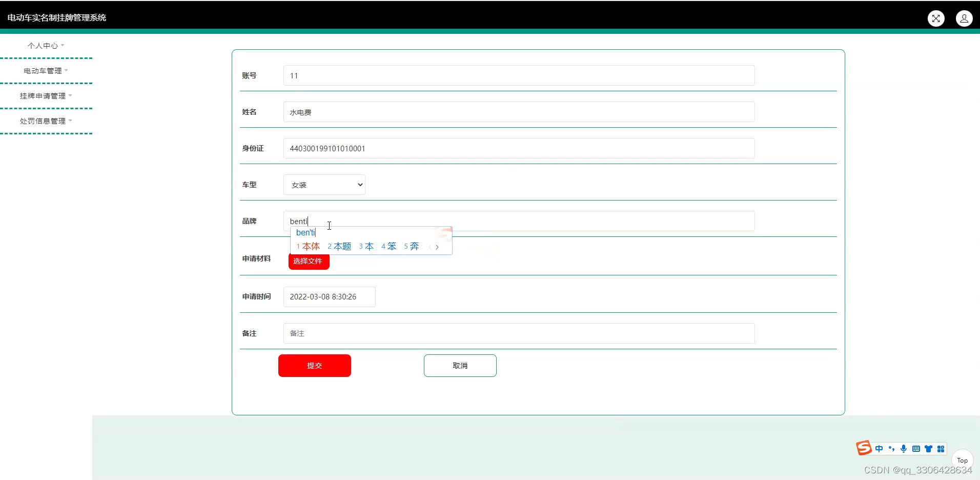Expand the 电动车管理 menu
Screen dimensions: 980x480
[x=46, y=71]
